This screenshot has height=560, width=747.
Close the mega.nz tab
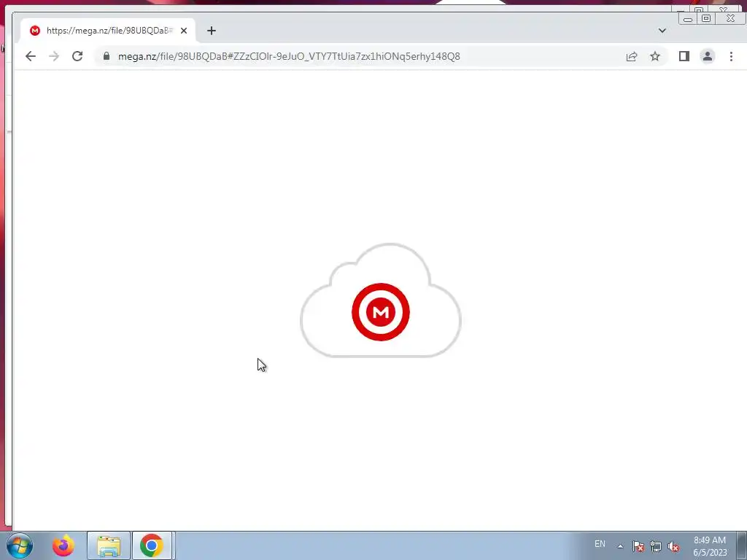[184, 31]
